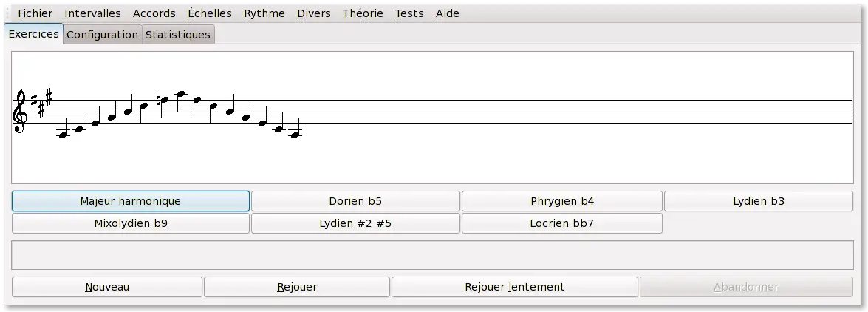Screen dimensions: 868x312
Task: Select Dorien b5 as the answer
Action: click(355, 201)
